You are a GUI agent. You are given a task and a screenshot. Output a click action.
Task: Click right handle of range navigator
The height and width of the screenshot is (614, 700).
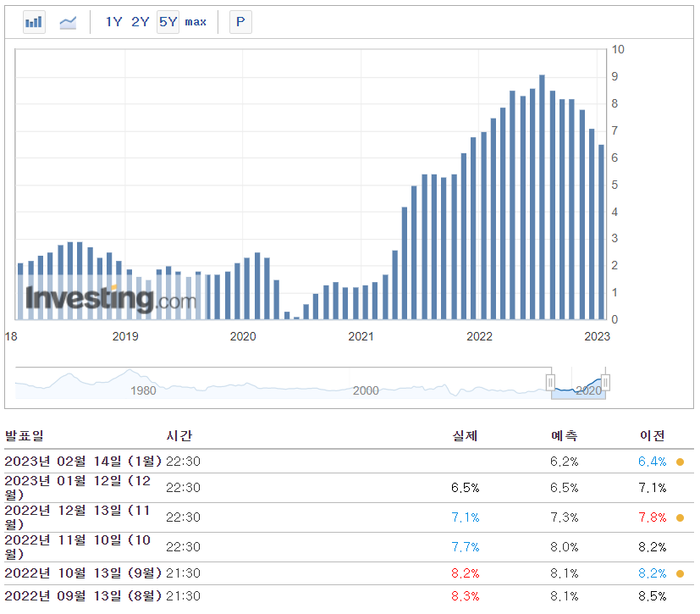[605, 382]
